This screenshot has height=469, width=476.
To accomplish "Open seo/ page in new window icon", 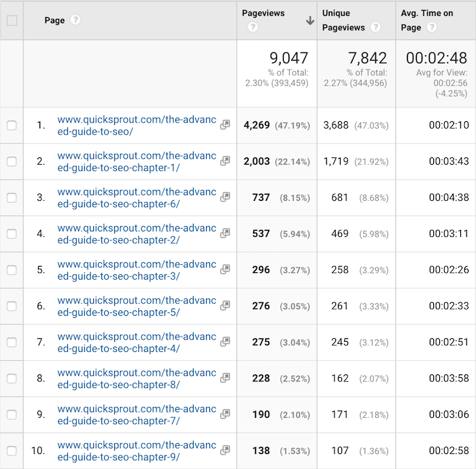I will [225, 125].
